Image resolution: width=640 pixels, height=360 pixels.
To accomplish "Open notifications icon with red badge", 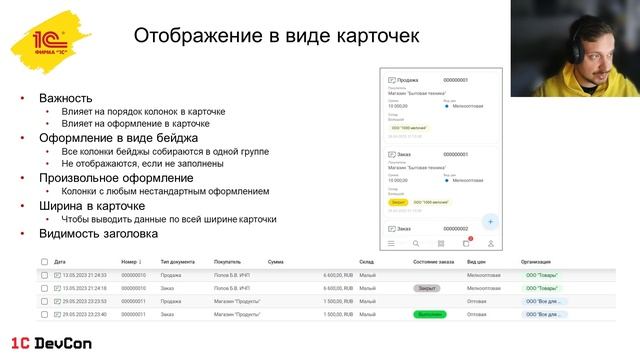I will (467, 242).
